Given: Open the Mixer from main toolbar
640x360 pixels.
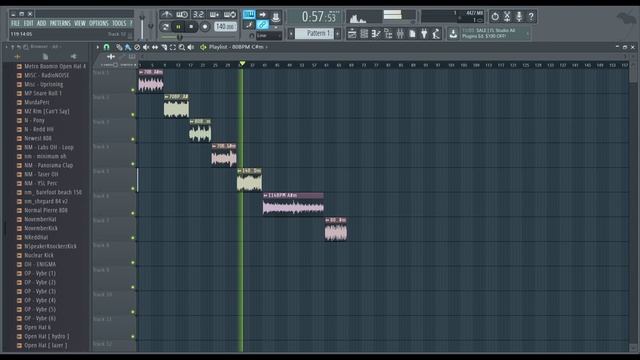Looking at the screenshot, I should (400, 34).
